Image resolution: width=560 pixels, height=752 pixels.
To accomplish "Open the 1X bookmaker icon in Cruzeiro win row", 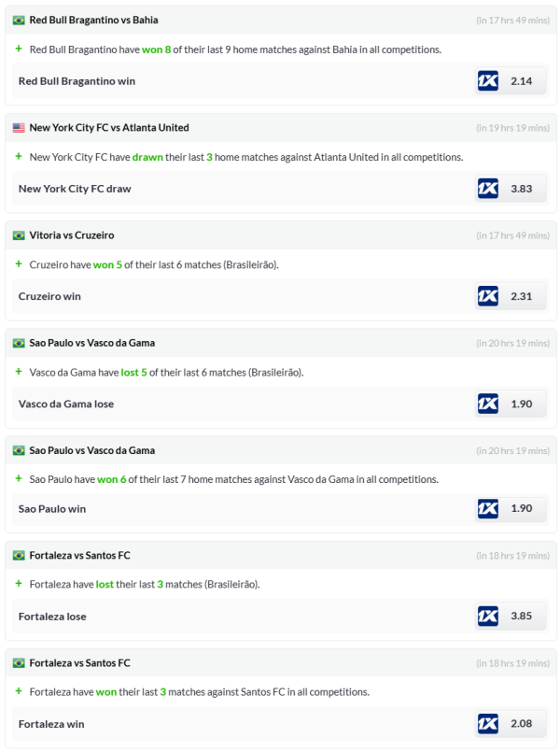I will [x=487, y=296].
